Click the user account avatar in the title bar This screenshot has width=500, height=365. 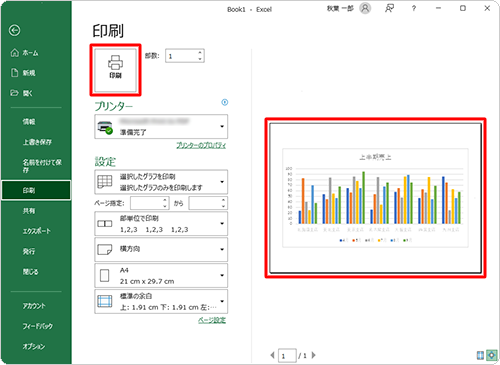(x=365, y=8)
